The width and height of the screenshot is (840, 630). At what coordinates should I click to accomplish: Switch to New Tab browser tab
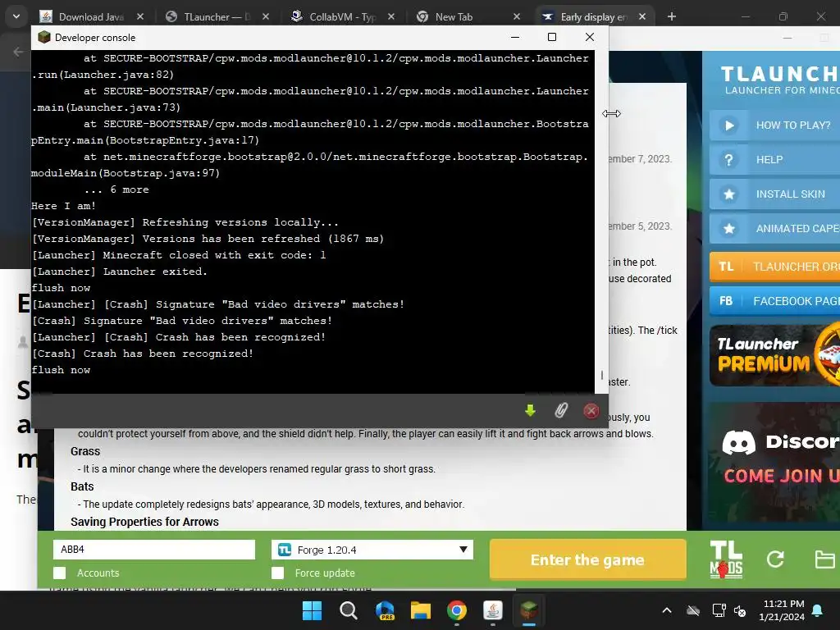[454, 17]
